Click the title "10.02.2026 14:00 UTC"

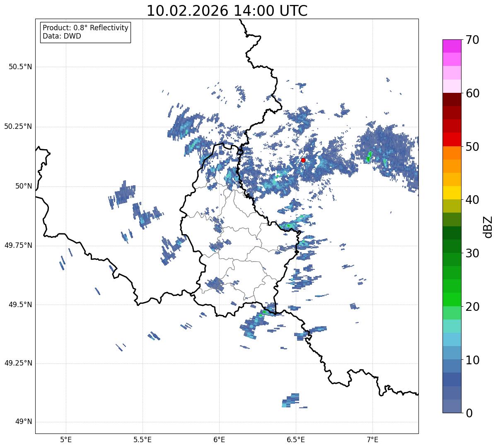[227, 11]
